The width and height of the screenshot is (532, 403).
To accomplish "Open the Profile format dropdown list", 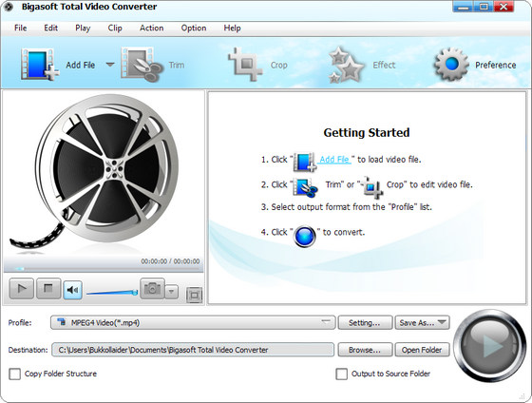I will coord(193,322).
